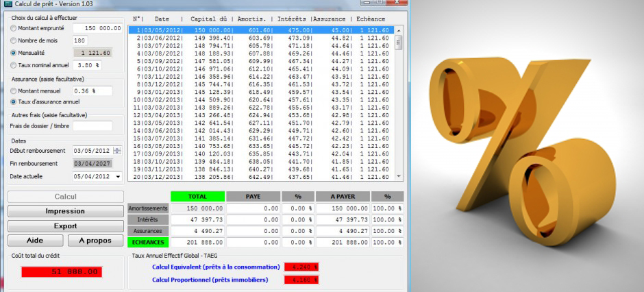Choose the Nombre de mois option
644x292 pixels.
tap(14, 40)
